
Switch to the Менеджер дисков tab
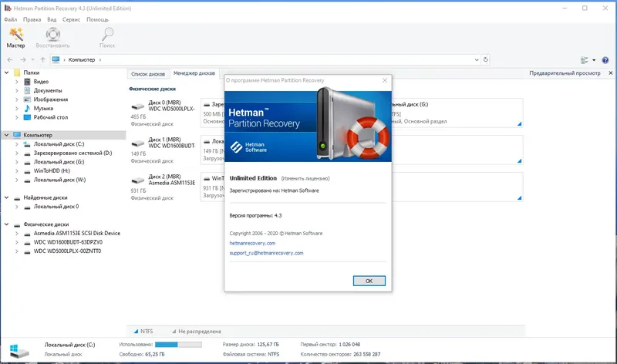[194, 73]
